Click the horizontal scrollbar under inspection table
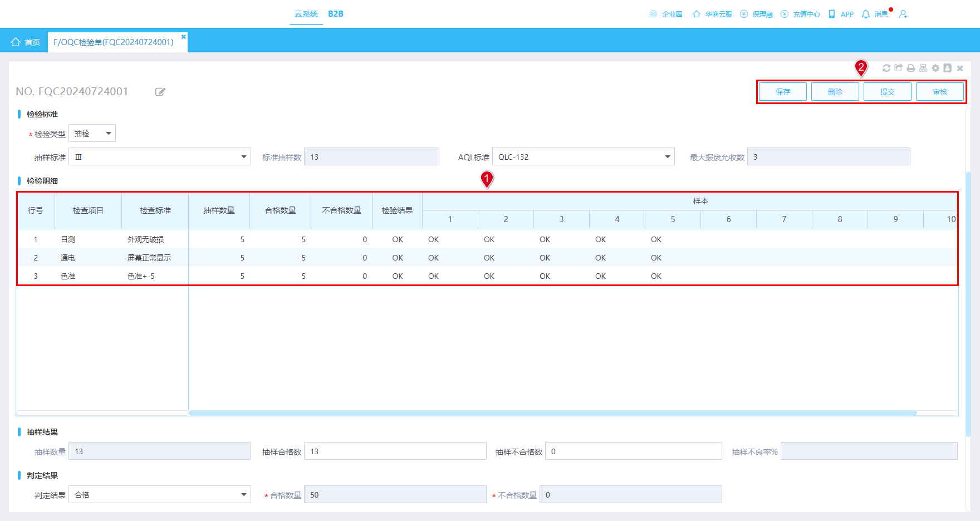The height and width of the screenshot is (521, 980). [x=552, y=413]
